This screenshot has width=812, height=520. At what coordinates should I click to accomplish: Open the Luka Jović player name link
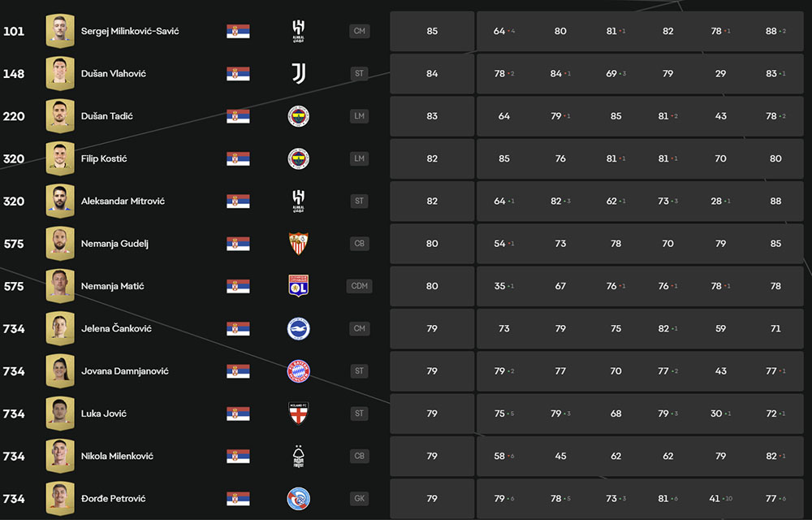[x=104, y=414]
